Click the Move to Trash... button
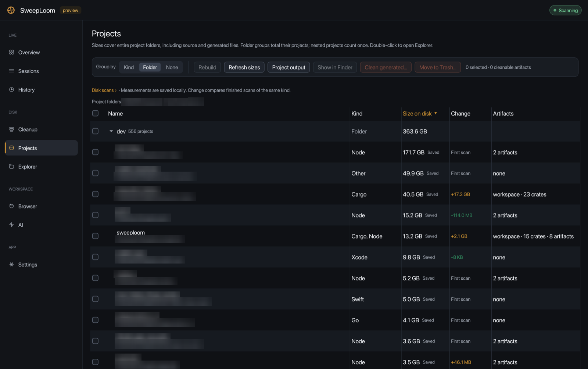This screenshot has height=369, width=588. [438, 67]
